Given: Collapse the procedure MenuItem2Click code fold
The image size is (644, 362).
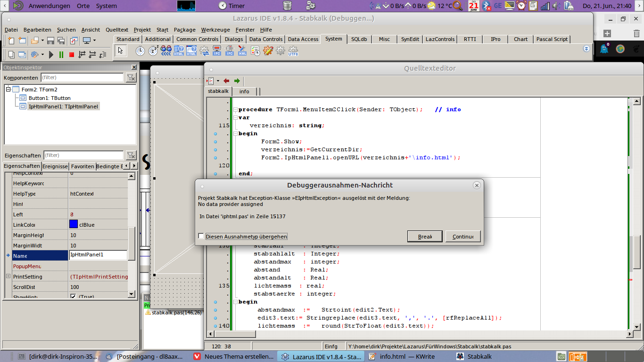Looking at the screenshot, I should click(x=234, y=110).
